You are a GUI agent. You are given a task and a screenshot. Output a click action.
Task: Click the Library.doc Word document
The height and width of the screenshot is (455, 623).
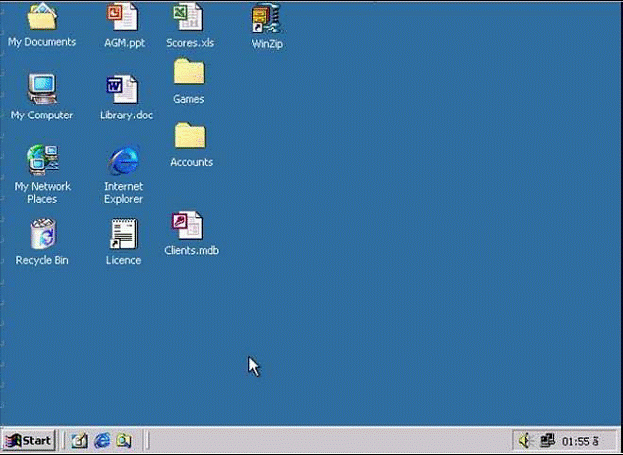[124, 90]
